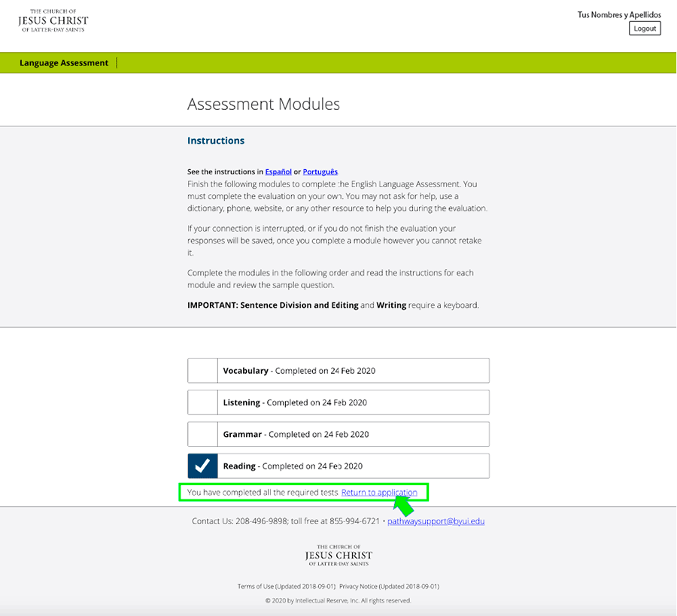This screenshot has height=616, width=677.
Task: Check the Listening module checkbox
Action: (202, 402)
